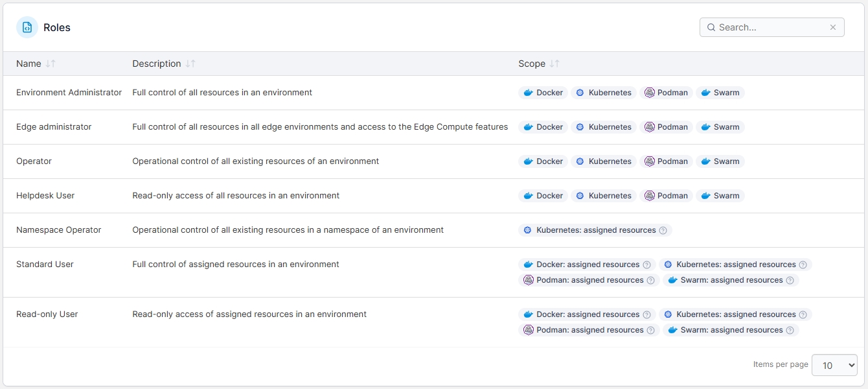Click the Roles header icon

(x=27, y=27)
